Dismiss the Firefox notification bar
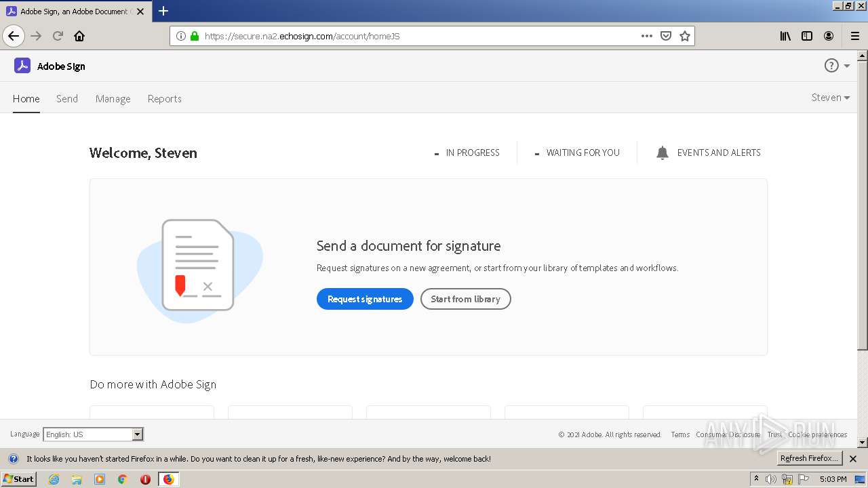 (x=854, y=459)
